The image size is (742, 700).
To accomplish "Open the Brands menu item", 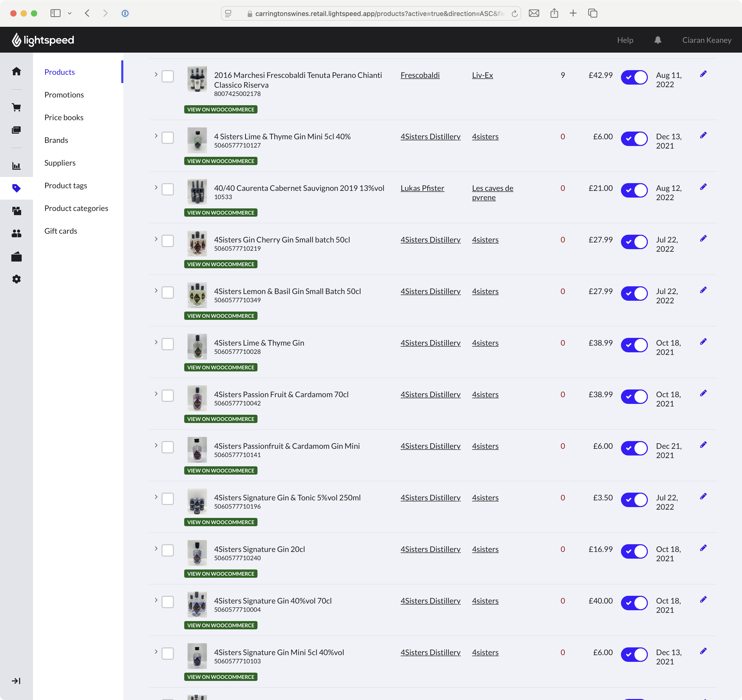I will 56,140.
